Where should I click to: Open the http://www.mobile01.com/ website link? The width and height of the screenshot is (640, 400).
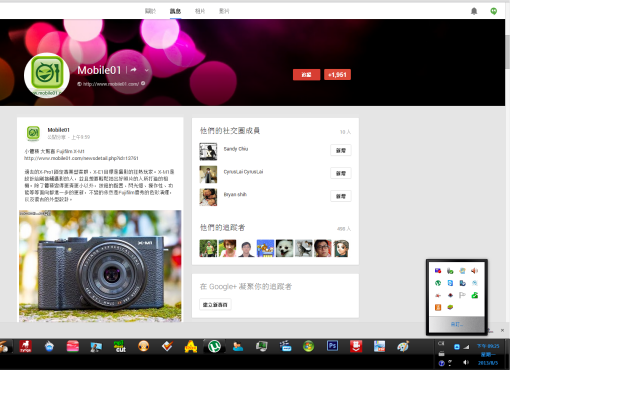point(111,84)
